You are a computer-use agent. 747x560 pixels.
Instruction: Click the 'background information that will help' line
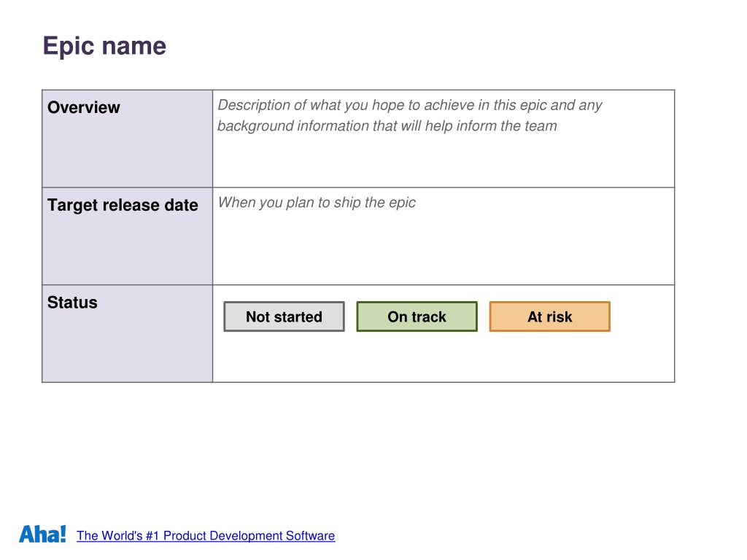pyautogui.click(x=387, y=125)
